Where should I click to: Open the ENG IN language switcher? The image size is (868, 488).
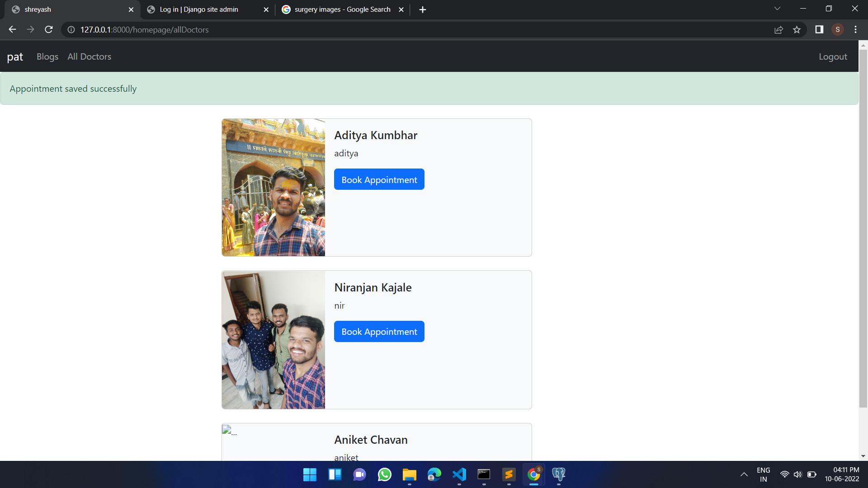[764, 474]
